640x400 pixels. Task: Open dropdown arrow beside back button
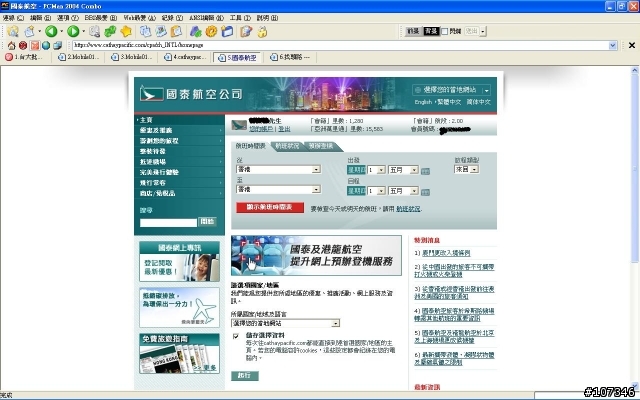coord(61,31)
